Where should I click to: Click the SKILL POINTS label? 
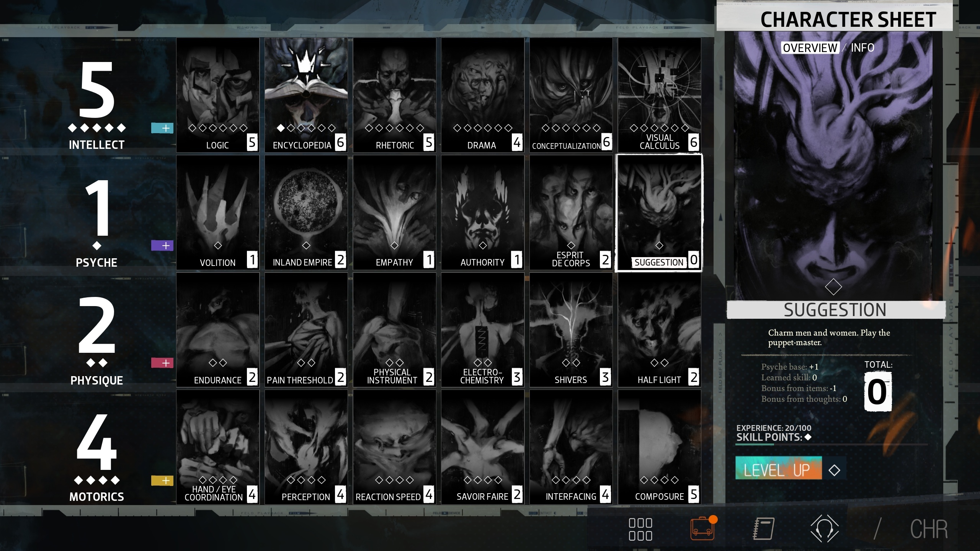coord(769,437)
